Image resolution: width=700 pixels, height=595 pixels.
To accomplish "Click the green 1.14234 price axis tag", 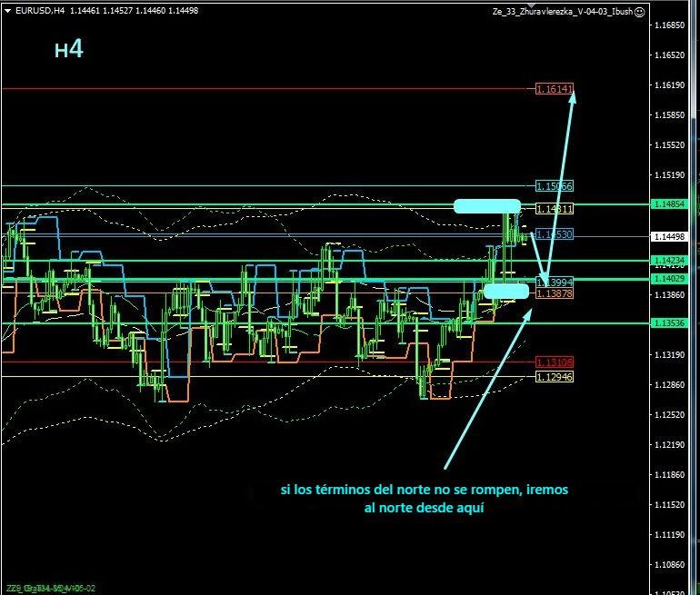I will pos(669,260).
